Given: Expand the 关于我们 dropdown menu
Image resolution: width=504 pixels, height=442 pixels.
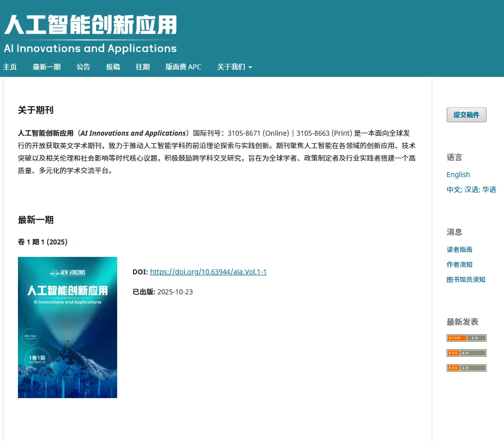Looking at the screenshot, I should (234, 67).
